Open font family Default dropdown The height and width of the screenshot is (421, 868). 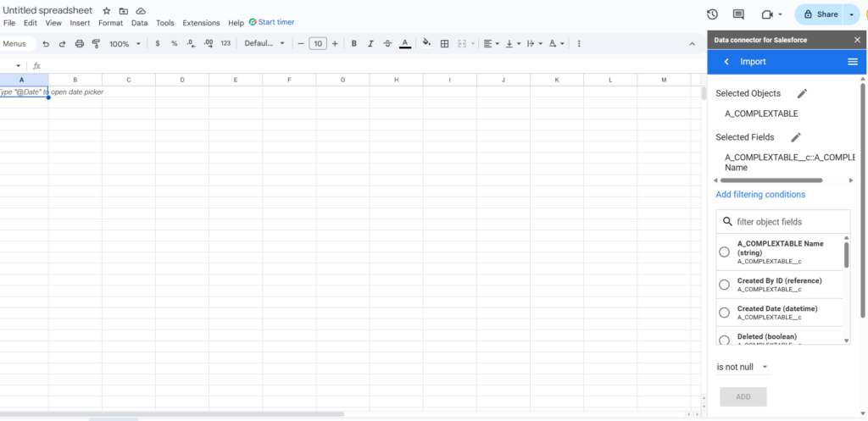[x=264, y=44]
